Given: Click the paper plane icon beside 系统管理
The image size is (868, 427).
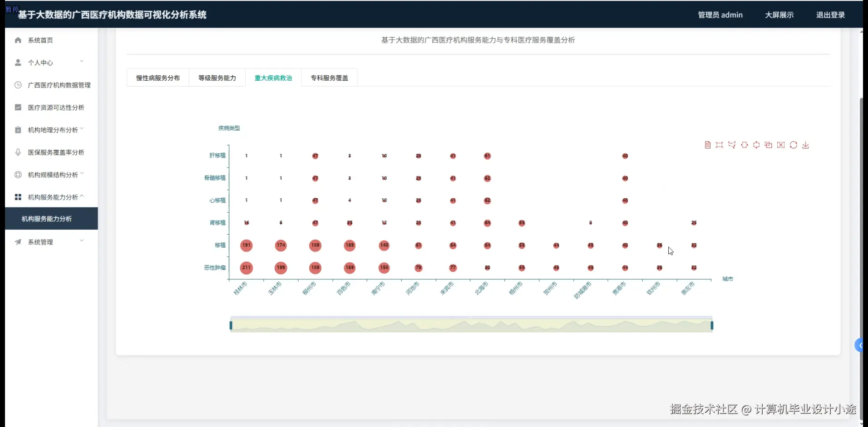Looking at the screenshot, I should pyautogui.click(x=18, y=242).
